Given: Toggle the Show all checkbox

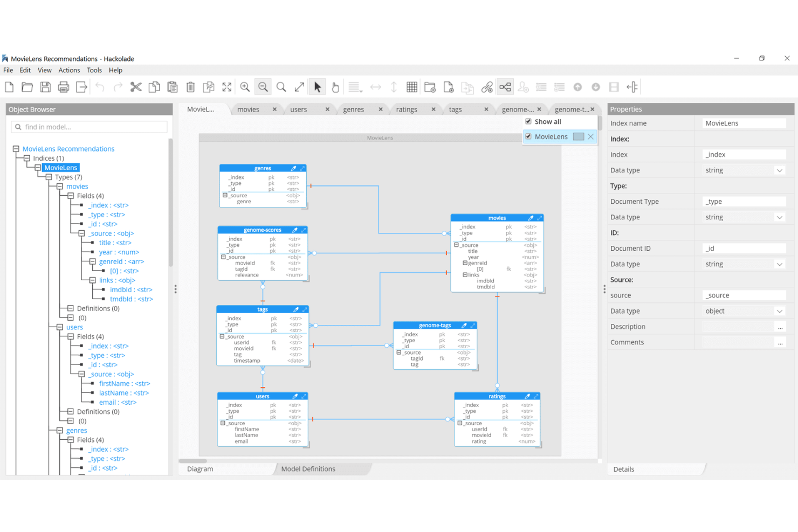Looking at the screenshot, I should (528, 121).
